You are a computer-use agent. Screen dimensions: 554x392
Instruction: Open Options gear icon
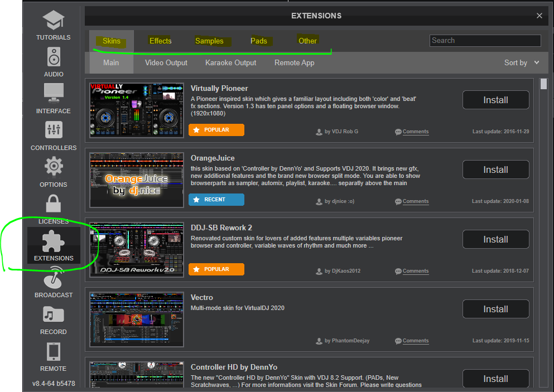54,166
